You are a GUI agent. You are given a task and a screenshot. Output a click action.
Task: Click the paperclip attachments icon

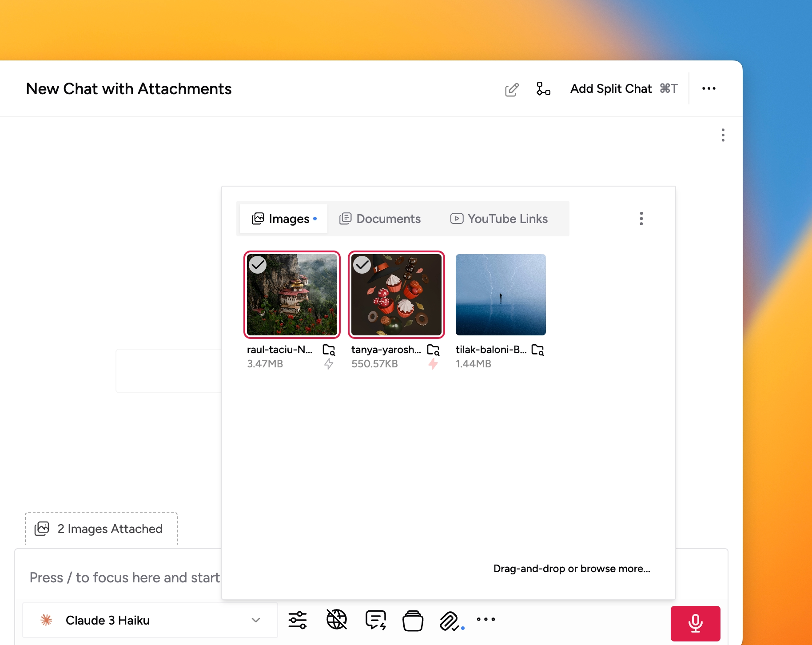point(450,620)
